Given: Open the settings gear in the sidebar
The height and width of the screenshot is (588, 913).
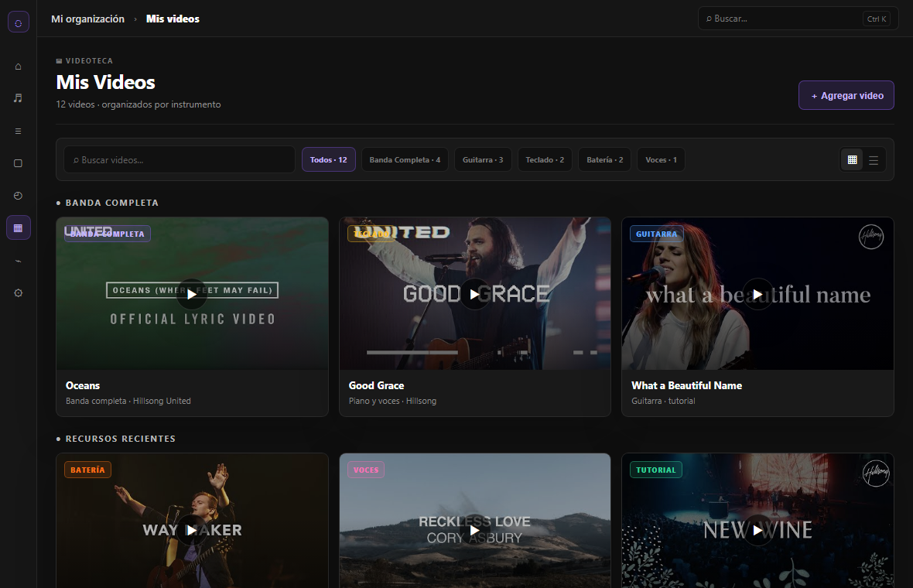Looking at the screenshot, I should point(18,292).
